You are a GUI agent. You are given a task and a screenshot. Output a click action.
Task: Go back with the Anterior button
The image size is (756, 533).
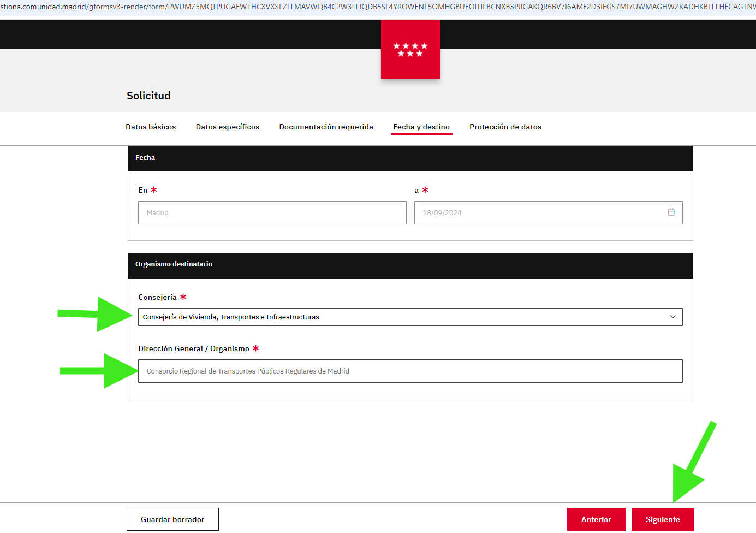click(x=596, y=519)
